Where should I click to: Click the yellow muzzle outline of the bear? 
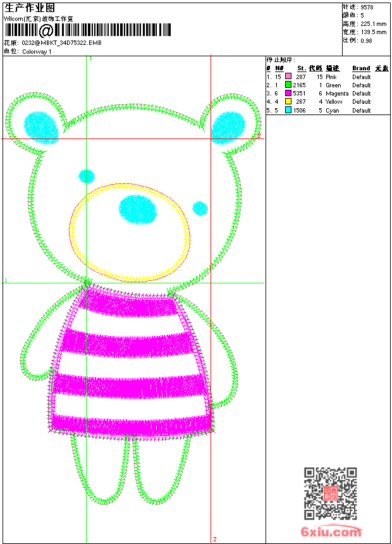click(130, 232)
